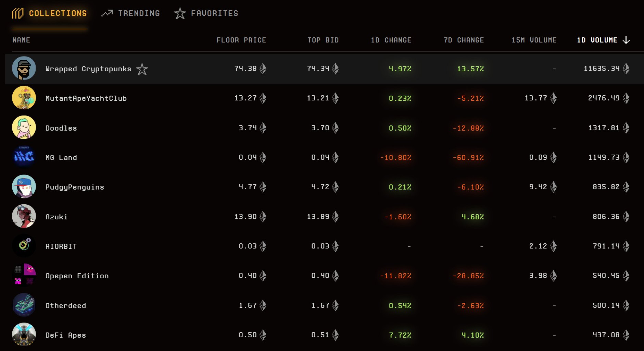Click the MG Land collection logo
This screenshot has width=644, height=351.
24,157
